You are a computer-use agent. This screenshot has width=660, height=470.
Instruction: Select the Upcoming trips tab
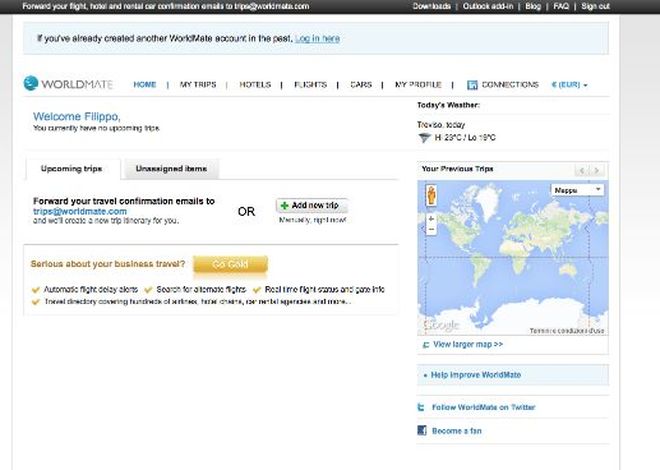72,169
